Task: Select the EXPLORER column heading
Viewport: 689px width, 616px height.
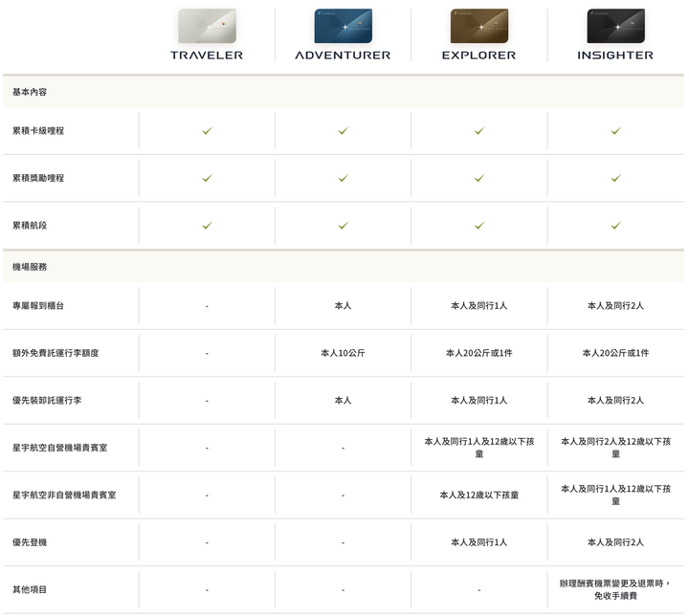Action: pyautogui.click(x=479, y=55)
